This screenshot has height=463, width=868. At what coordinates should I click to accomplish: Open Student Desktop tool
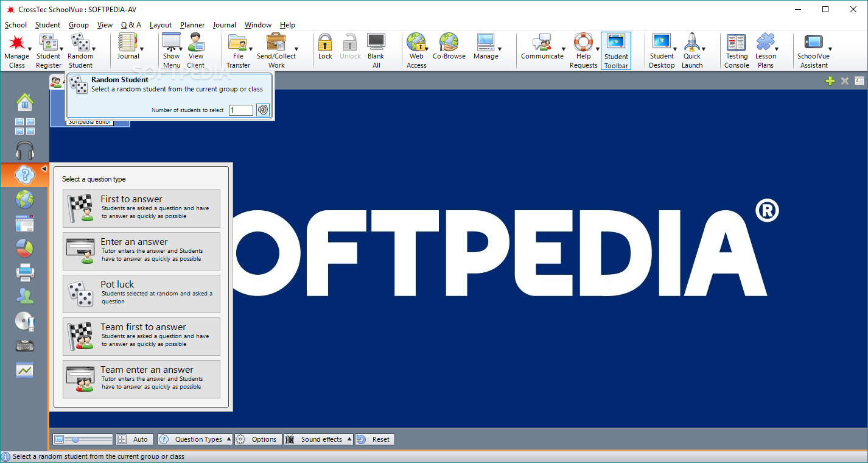pos(662,51)
